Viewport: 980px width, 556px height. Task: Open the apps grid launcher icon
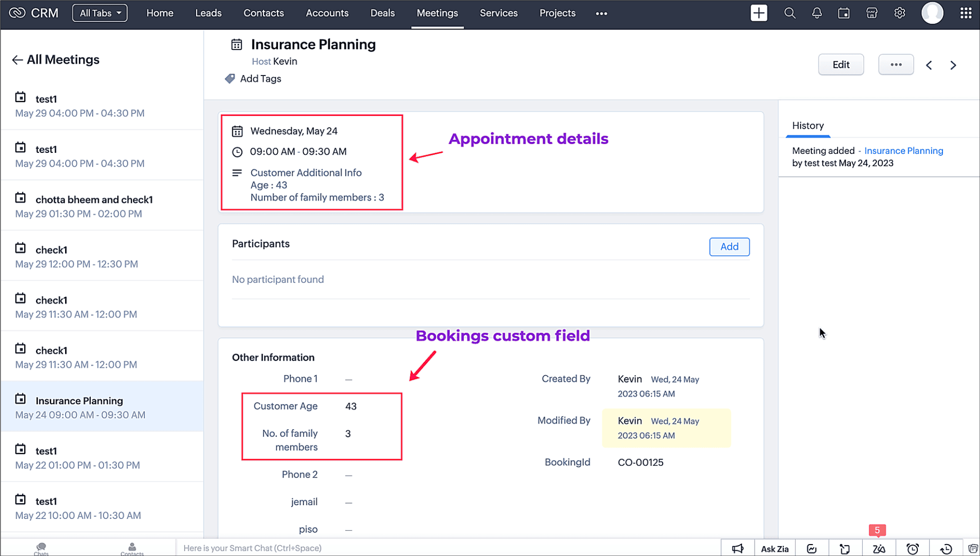tap(965, 13)
